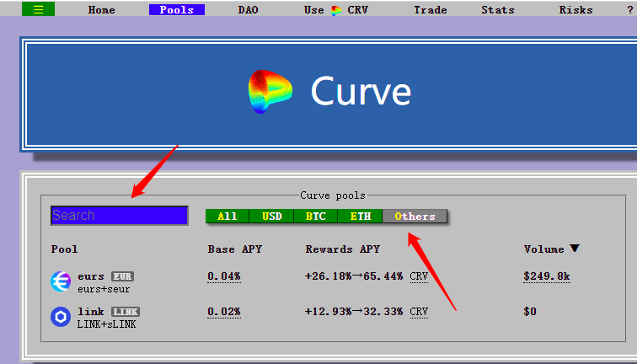Click the question mark help item
The height and width of the screenshot is (364, 637).
[630, 10]
